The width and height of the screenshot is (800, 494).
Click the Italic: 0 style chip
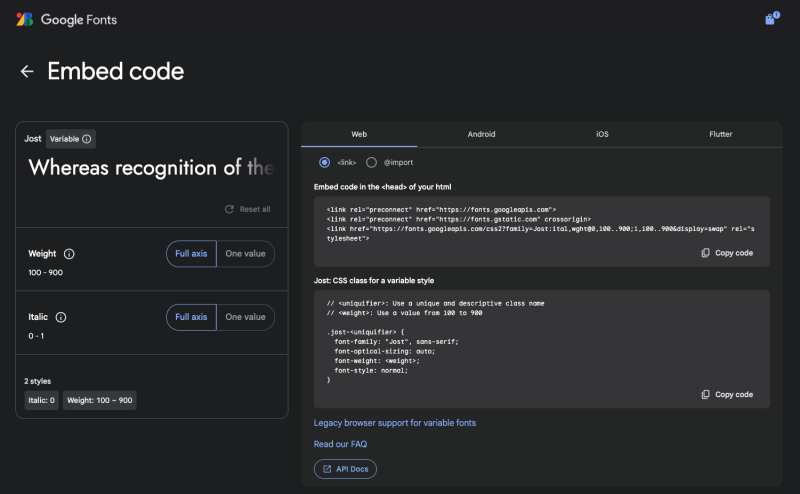pyautogui.click(x=41, y=400)
